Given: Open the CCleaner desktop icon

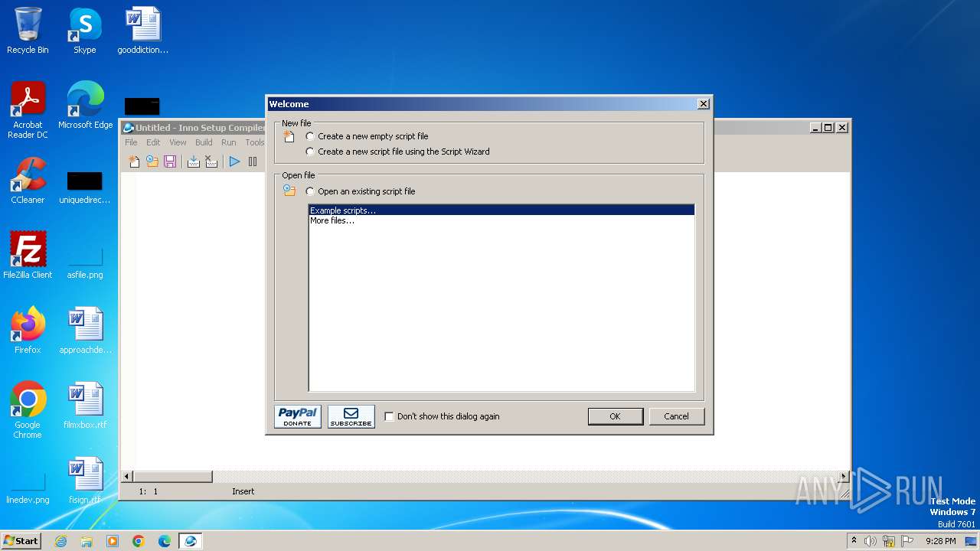Looking at the screenshot, I should coord(28,181).
